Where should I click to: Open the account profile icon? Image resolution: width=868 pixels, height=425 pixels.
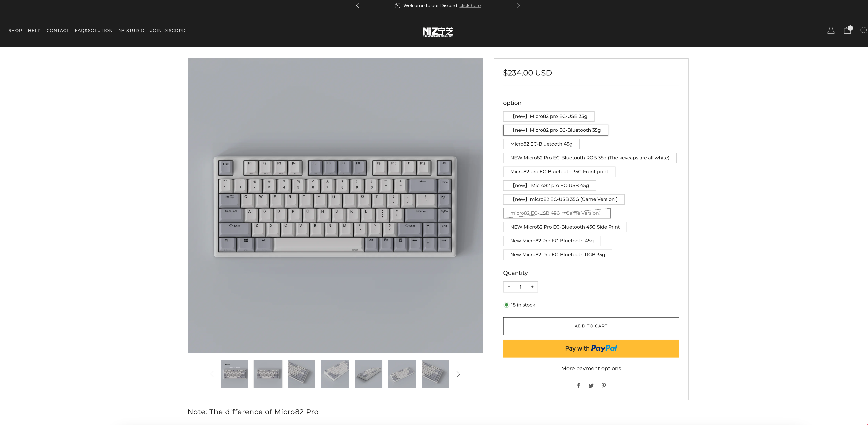831,30
